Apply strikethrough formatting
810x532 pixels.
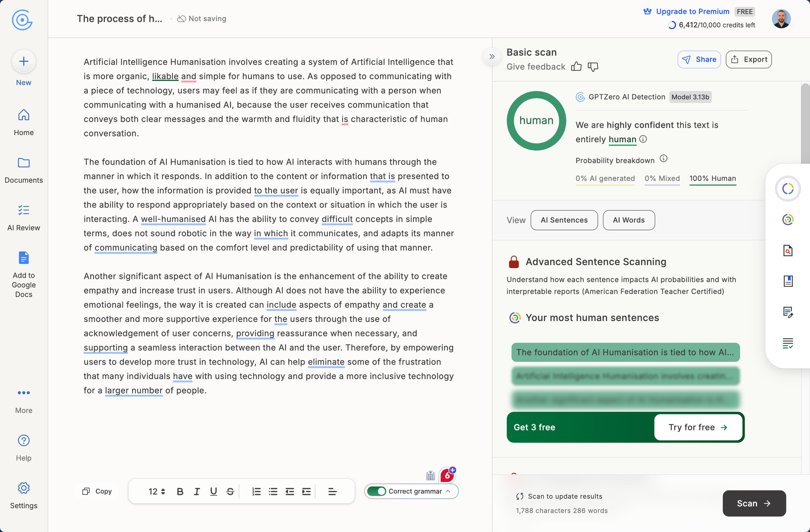tap(230, 491)
